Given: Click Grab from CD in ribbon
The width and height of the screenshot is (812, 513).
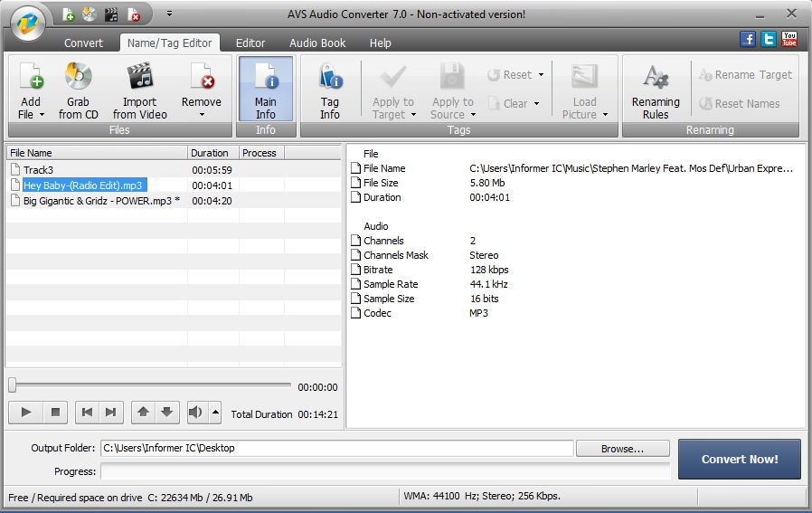Looking at the screenshot, I should tap(78, 90).
